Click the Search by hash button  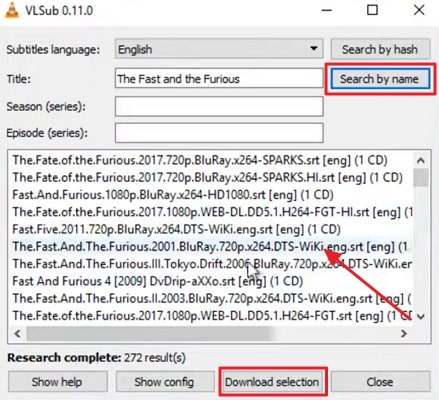click(x=380, y=49)
